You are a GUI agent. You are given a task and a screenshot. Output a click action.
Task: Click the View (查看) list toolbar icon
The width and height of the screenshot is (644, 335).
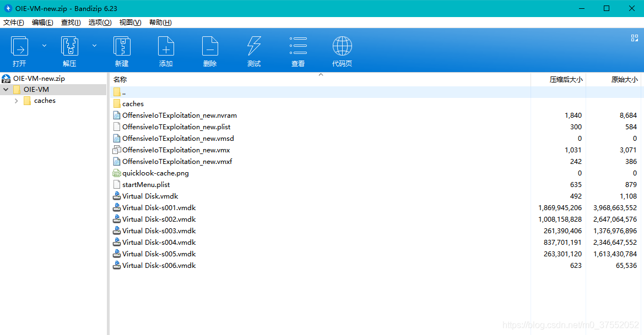[298, 46]
